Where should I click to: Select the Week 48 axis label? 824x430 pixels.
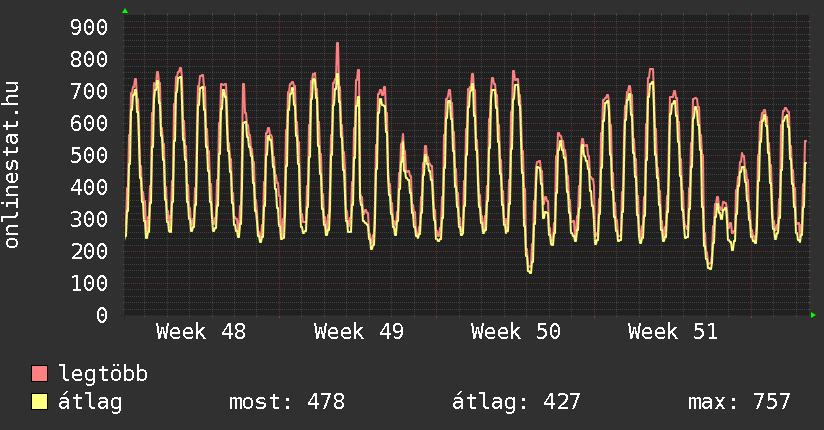[x=200, y=332]
